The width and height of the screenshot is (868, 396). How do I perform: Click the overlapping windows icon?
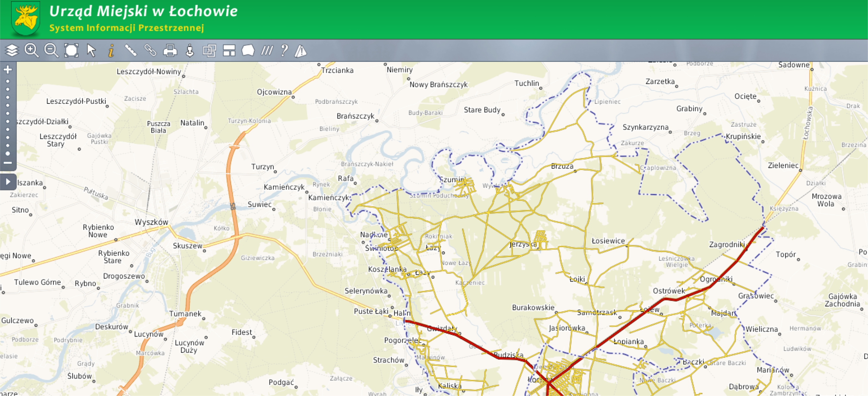(209, 51)
